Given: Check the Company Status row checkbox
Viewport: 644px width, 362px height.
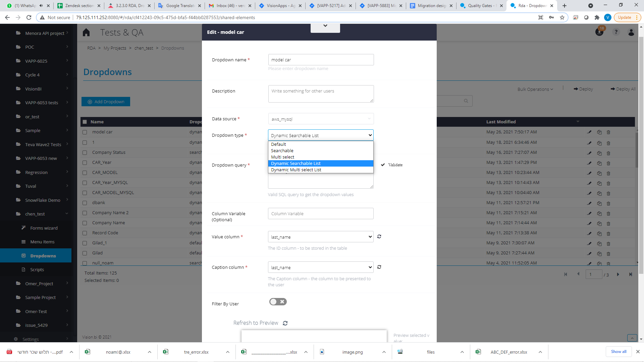Looking at the screenshot, I should click(85, 153).
